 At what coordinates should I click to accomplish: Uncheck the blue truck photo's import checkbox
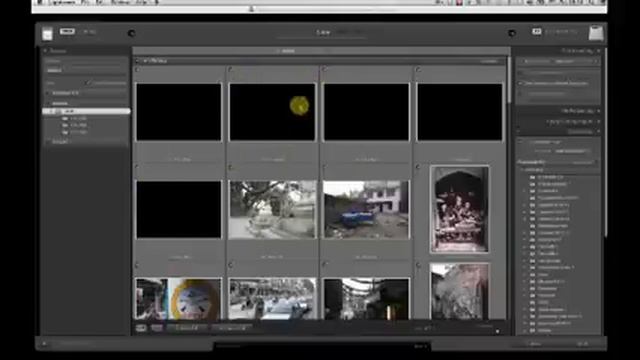tap(324, 167)
